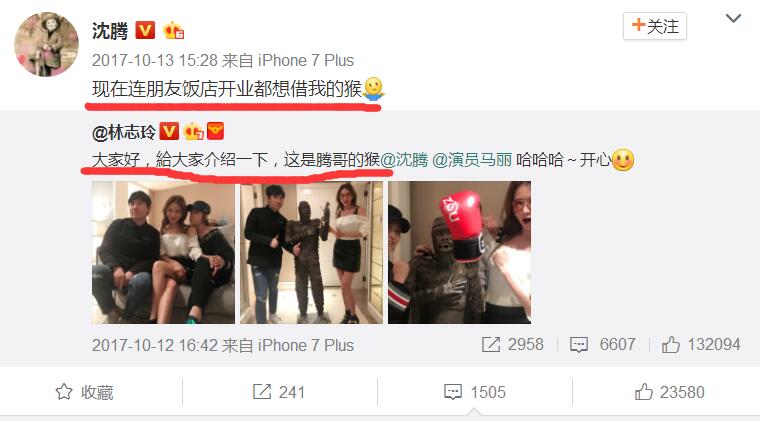The width and height of the screenshot is (760, 421).
Task: View the middle photo with the standing monkey statue
Action: (x=311, y=252)
